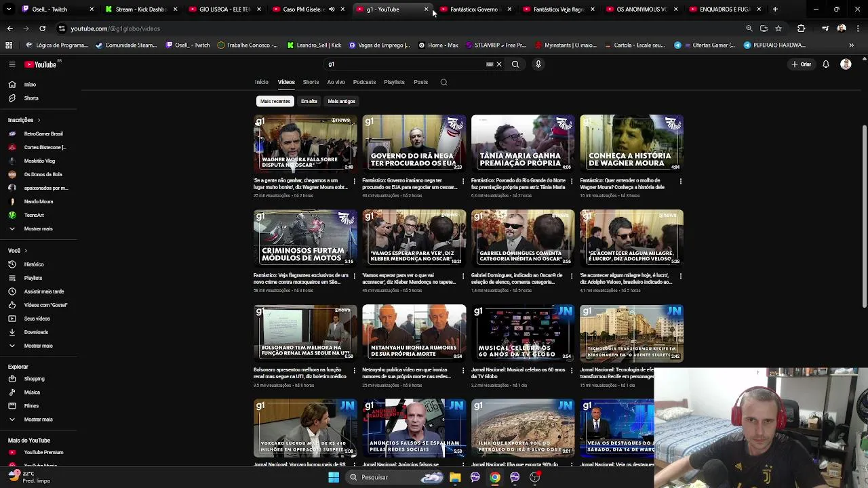Switch to Posts tab

click(x=420, y=82)
